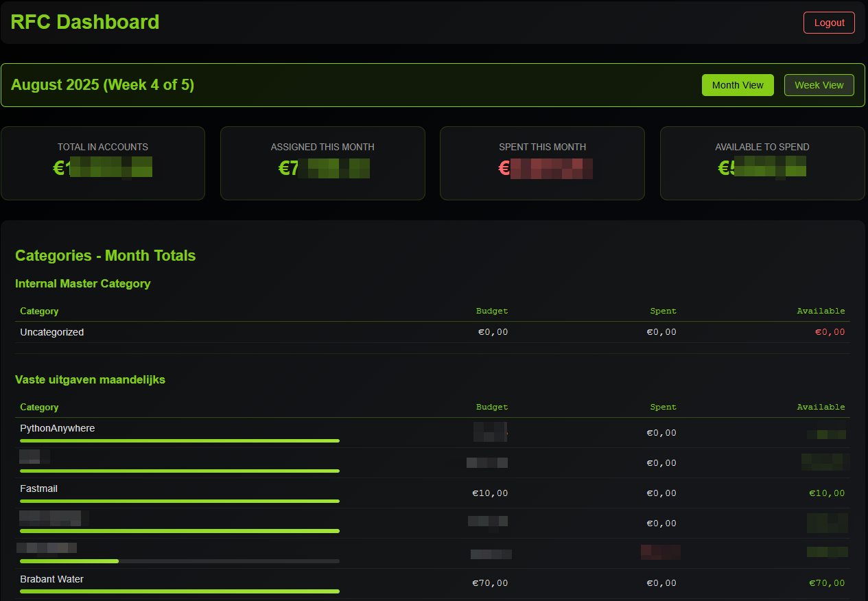Click the RFC Dashboard title
This screenshot has width=868, height=601.
pos(85,22)
